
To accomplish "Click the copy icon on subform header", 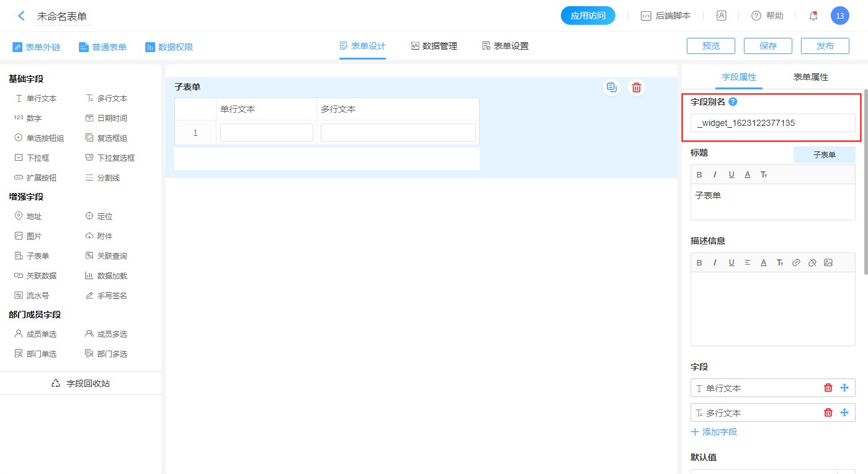I will pyautogui.click(x=612, y=87).
